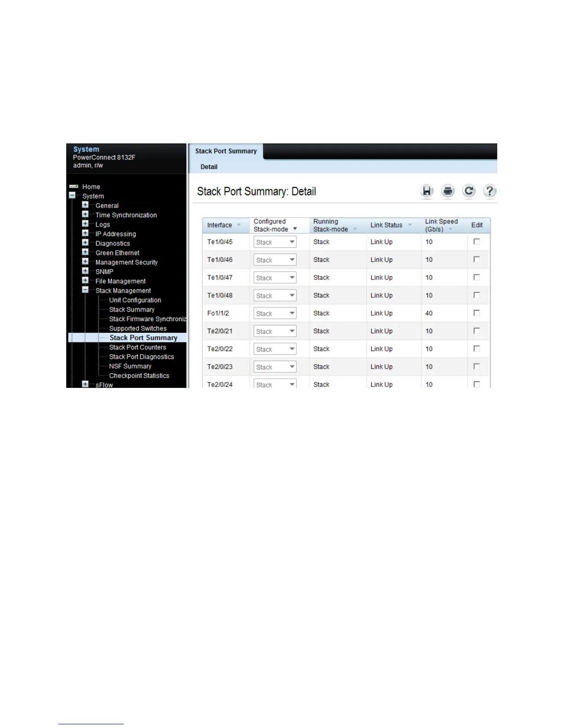Open Stack Port Counters in the tree
The height and width of the screenshot is (728, 563).
pyautogui.click(x=138, y=347)
